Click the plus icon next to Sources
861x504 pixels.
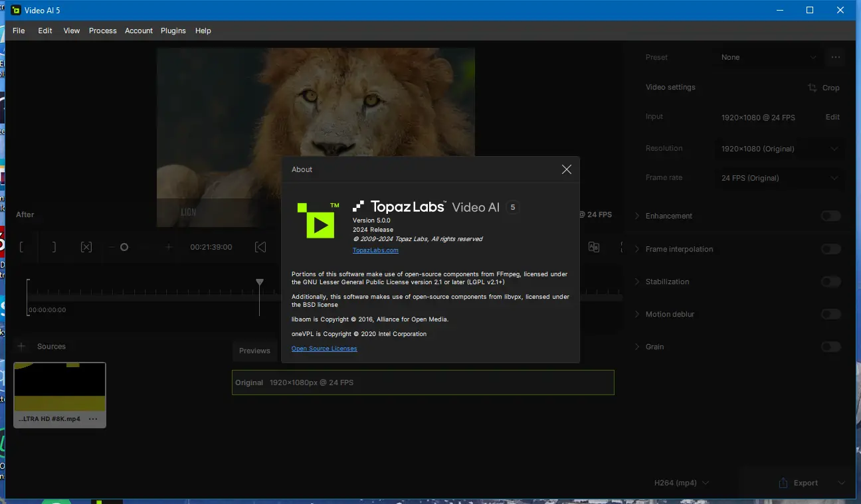21,346
